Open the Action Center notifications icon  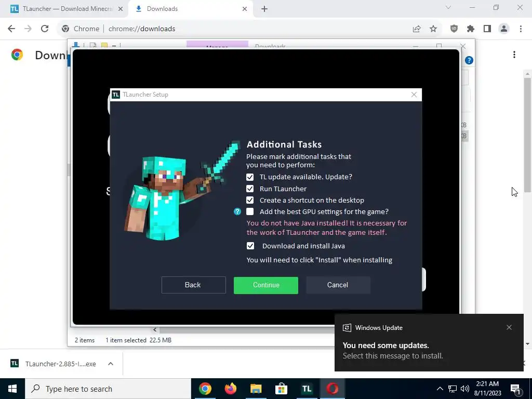(x=516, y=389)
